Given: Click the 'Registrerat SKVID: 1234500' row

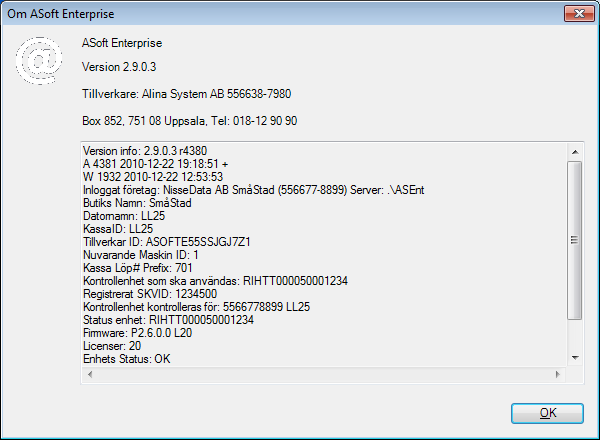Looking at the screenshot, I should [x=150, y=294].
